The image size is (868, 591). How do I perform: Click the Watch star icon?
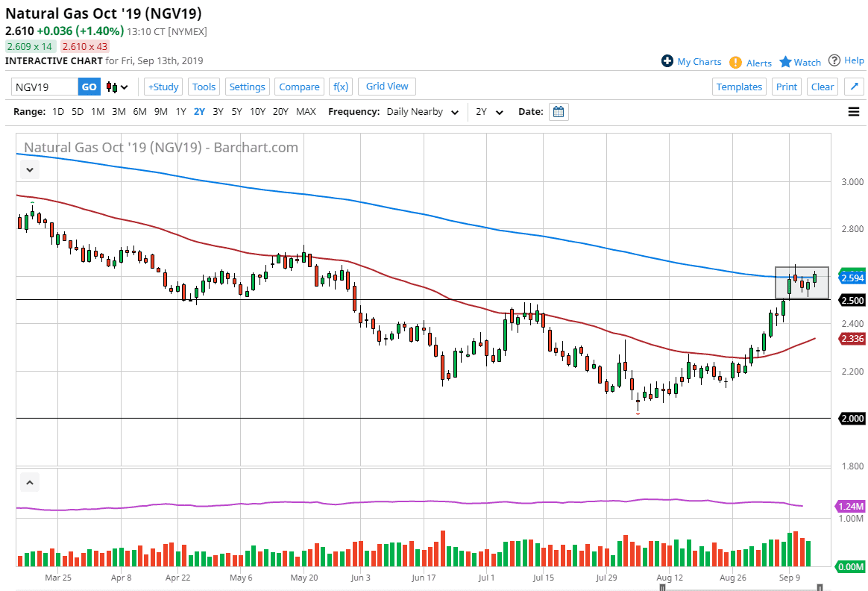tap(785, 62)
